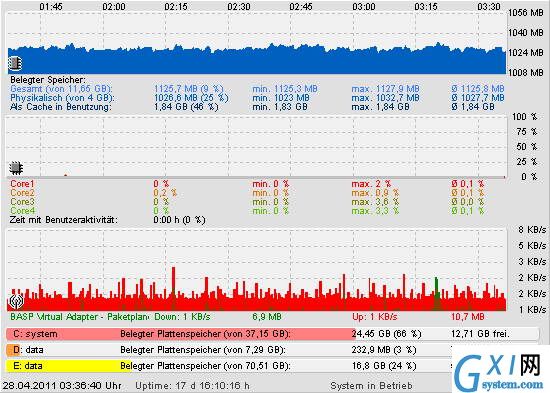Image resolution: width=550 pixels, height=393 pixels.
Task: Click the '16,8 GB (24 %)' E: drive value
Action: (x=384, y=366)
